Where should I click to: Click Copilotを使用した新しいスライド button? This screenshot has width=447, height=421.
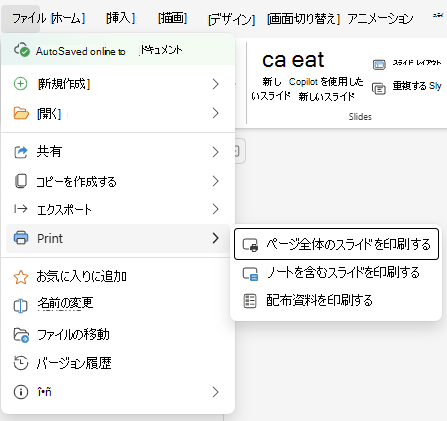326,89
